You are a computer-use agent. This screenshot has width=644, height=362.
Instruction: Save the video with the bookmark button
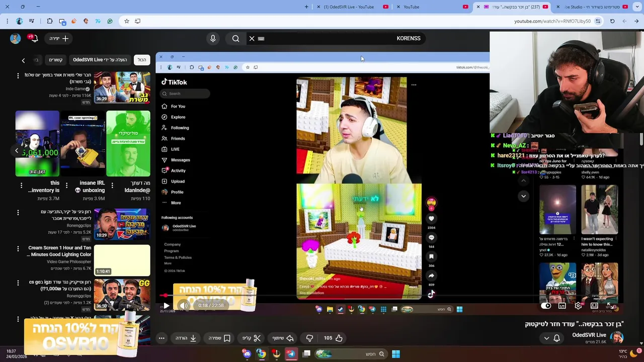click(x=220, y=338)
